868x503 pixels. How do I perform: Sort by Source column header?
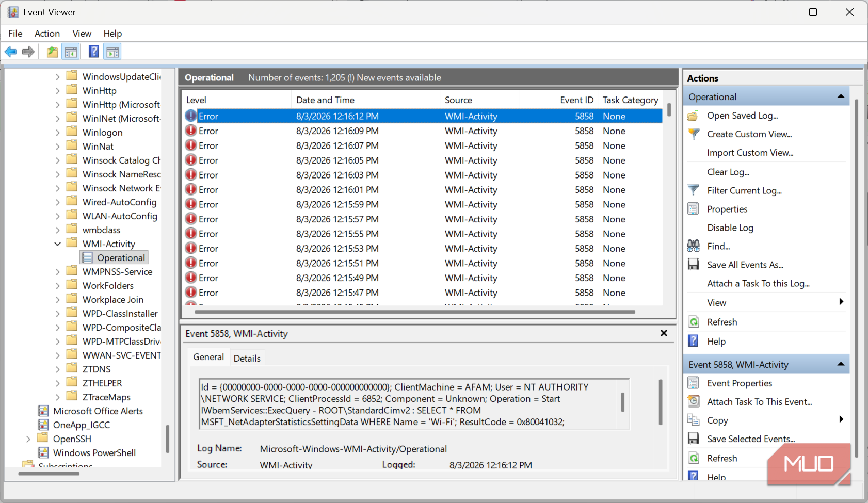[x=479, y=100]
